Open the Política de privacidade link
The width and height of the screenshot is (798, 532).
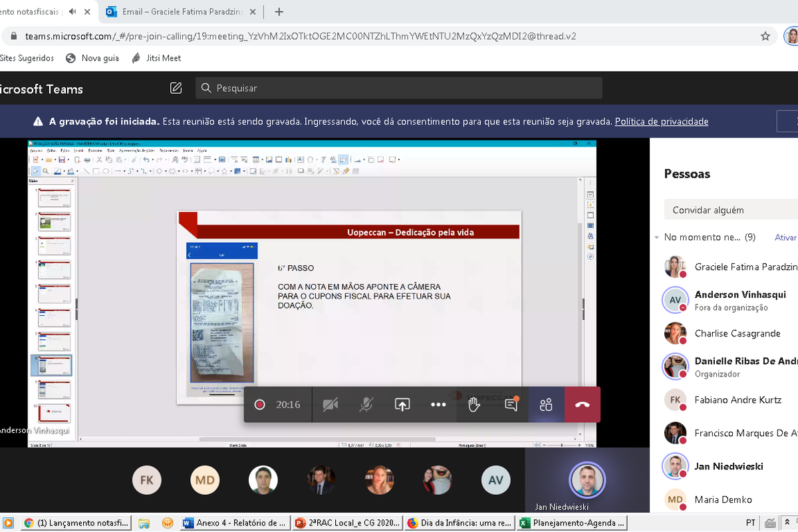coord(662,122)
